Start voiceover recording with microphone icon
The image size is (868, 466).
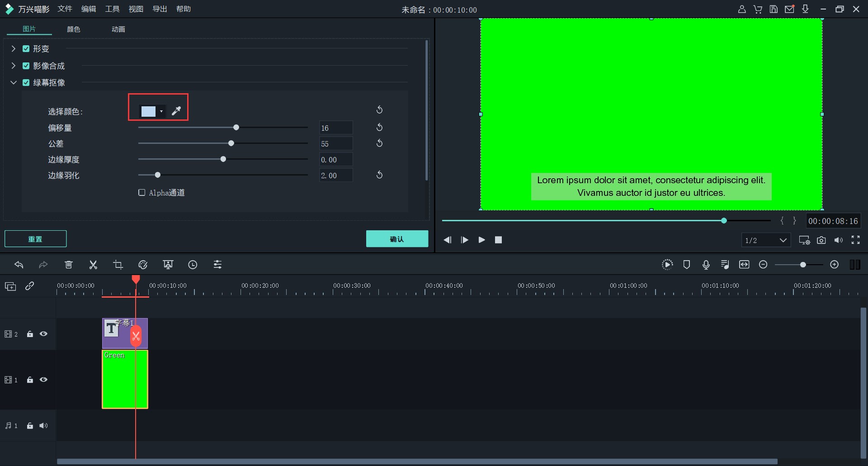click(x=706, y=265)
